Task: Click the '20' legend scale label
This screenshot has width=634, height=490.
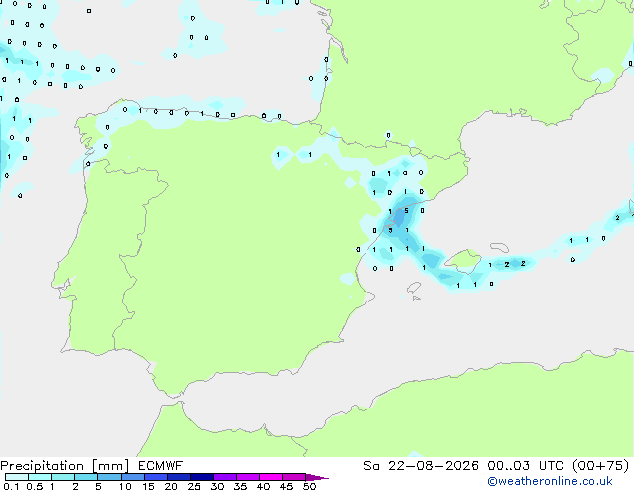Action: (x=171, y=486)
